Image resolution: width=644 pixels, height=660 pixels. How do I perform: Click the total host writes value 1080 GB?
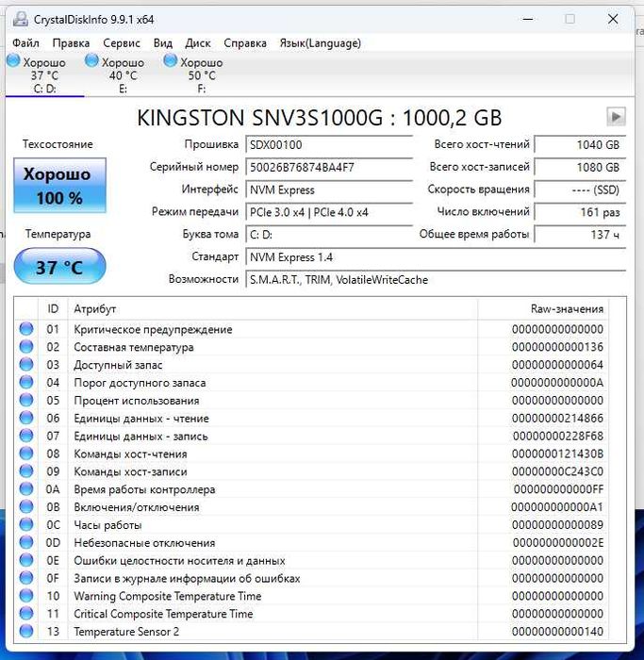point(580,167)
